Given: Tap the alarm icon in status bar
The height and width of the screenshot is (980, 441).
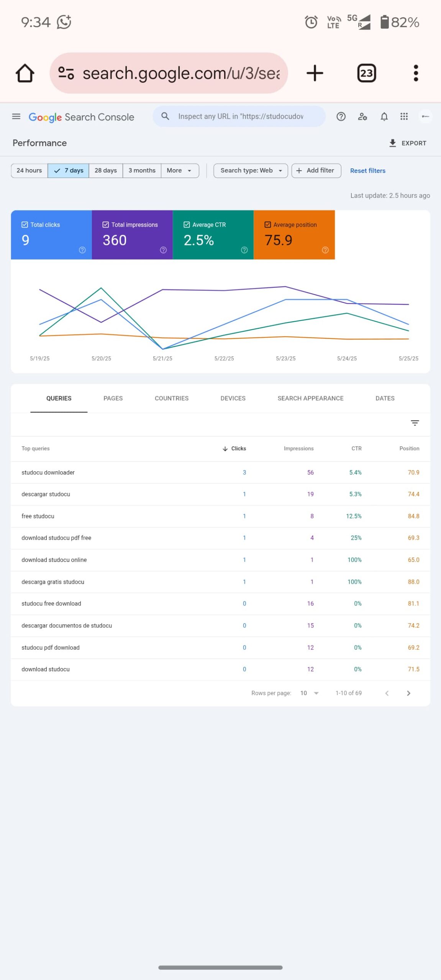Looking at the screenshot, I should (x=311, y=22).
